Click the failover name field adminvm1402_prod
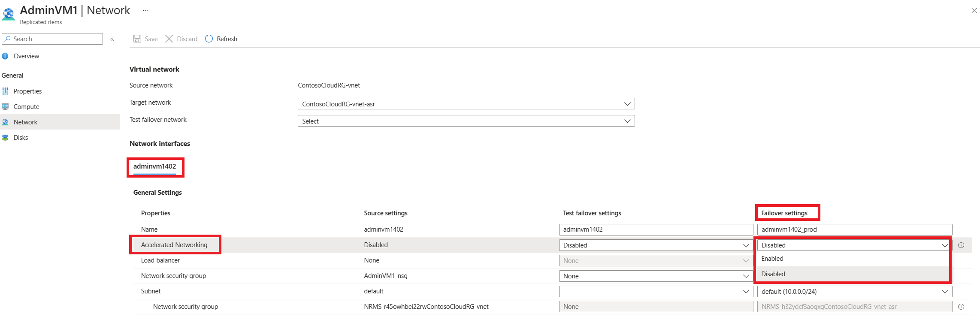The image size is (980, 326). (854, 229)
